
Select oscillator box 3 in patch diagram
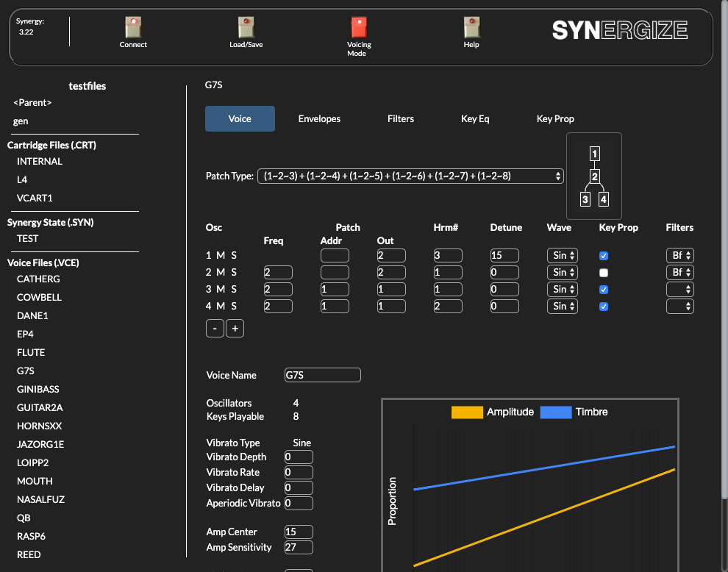click(585, 199)
